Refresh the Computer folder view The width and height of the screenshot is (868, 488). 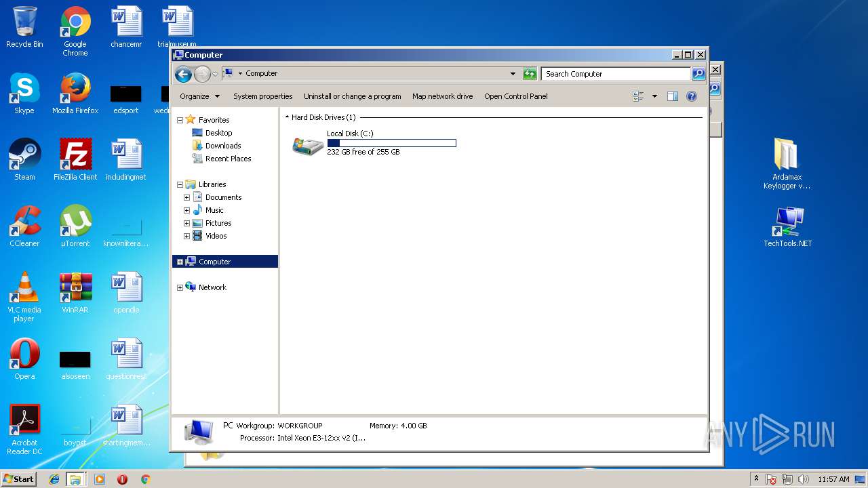(530, 74)
